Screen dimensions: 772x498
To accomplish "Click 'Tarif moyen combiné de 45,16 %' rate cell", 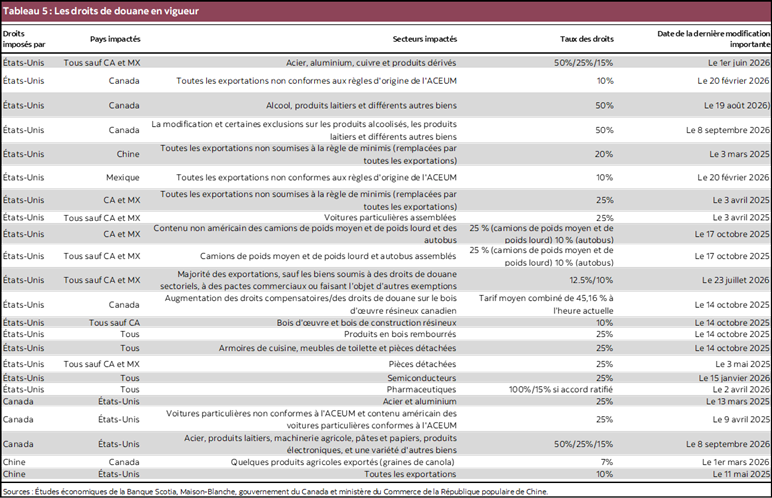I will [546, 304].
